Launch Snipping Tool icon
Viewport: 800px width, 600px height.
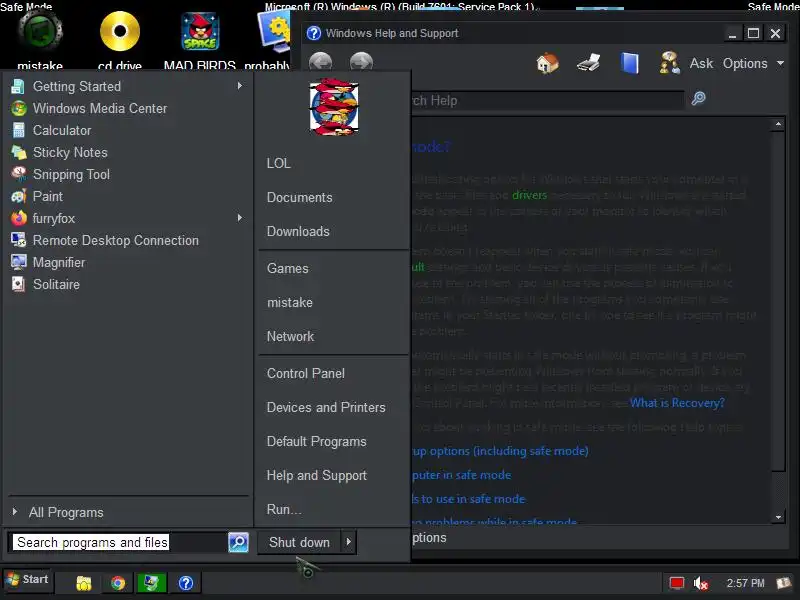[x=18, y=174]
